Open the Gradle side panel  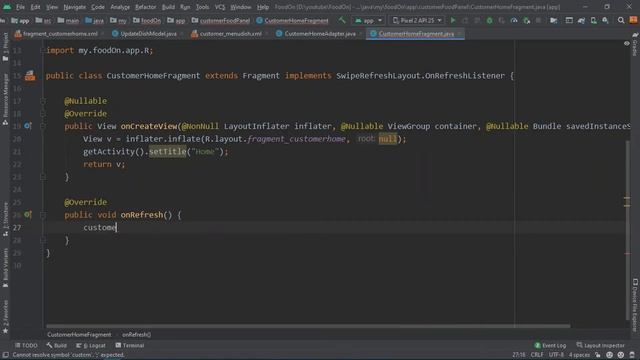tap(635, 44)
